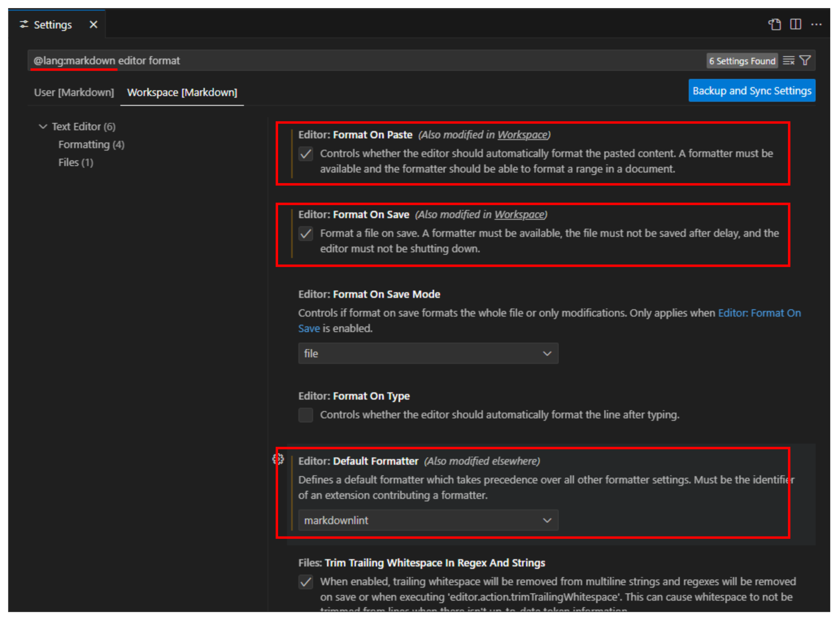Open the More Actions ellipsis menu

(816, 25)
